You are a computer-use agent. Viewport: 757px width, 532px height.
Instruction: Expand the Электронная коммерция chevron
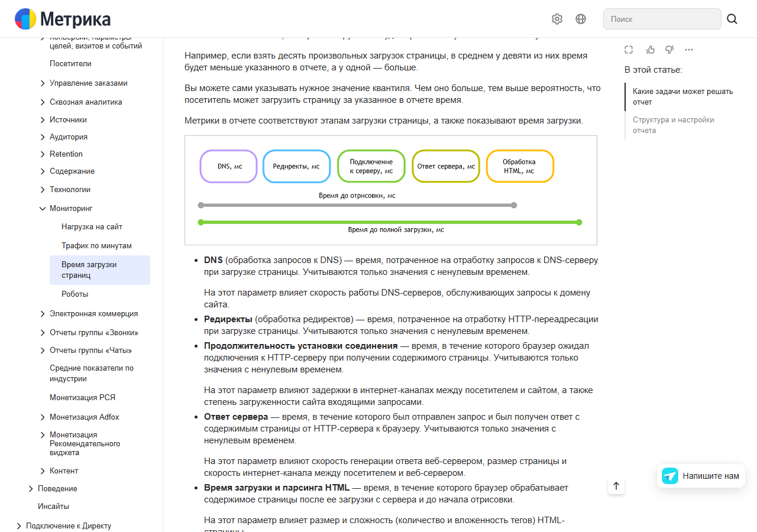(x=43, y=314)
